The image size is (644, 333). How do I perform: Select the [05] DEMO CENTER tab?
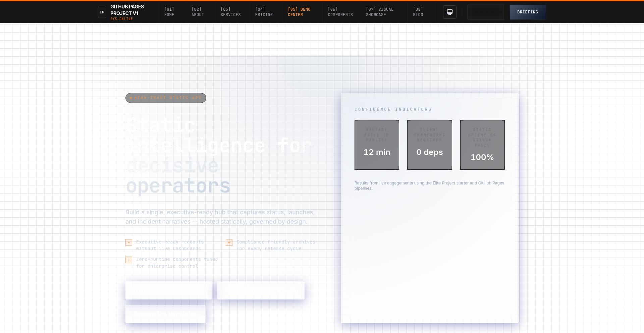299,12
